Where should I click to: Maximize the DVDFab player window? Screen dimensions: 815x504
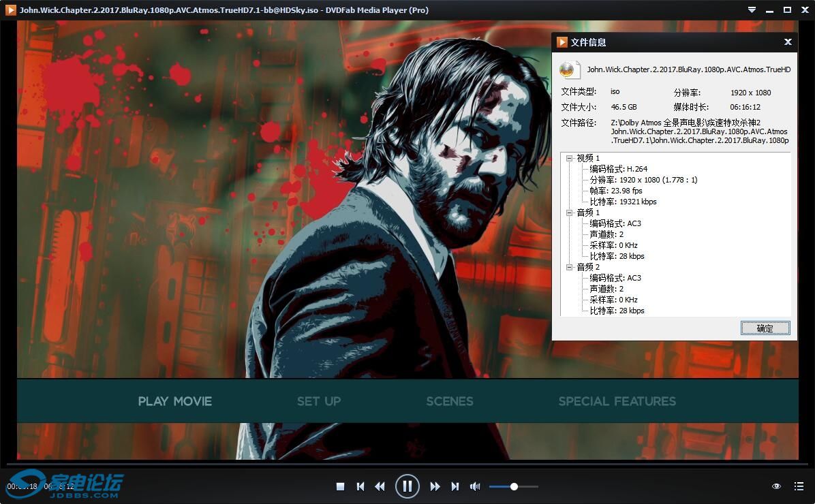(x=787, y=10)
